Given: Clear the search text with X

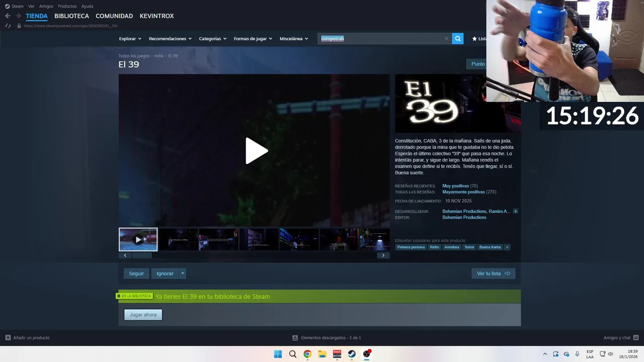Looking at the screenshot, I should click(446, 39).
